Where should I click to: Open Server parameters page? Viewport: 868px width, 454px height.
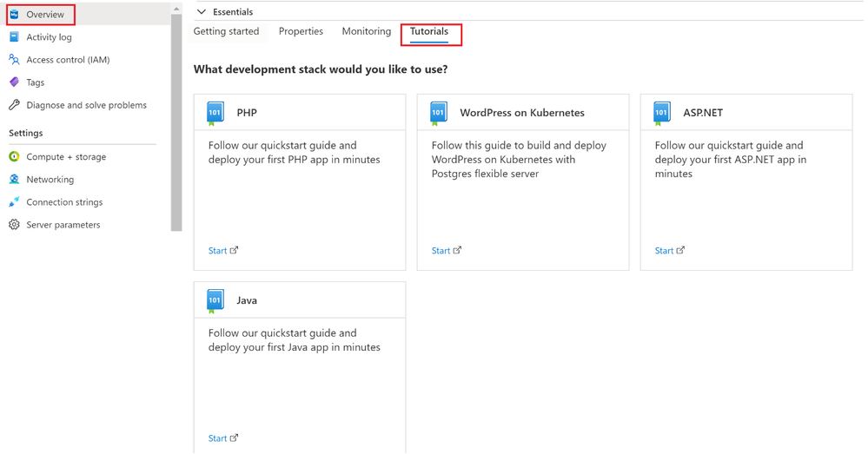click(63, 225)
